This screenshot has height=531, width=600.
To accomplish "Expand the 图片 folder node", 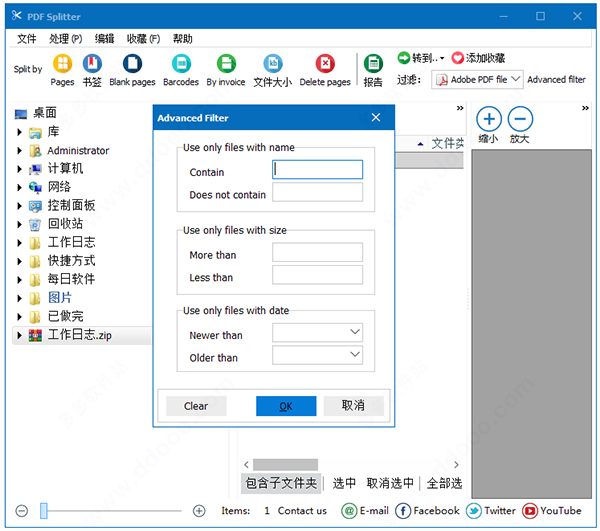I will point(19,298).
